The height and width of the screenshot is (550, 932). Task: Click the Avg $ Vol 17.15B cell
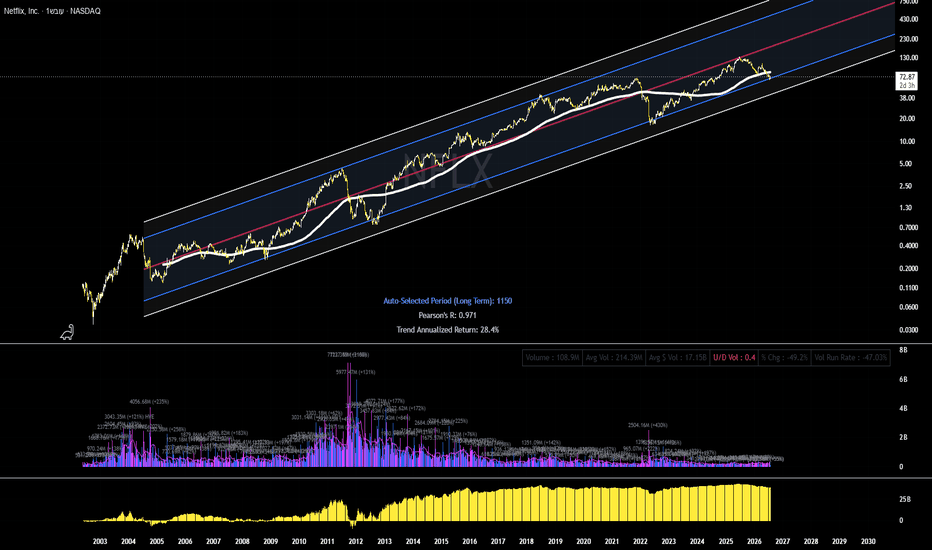pos(678,357)
